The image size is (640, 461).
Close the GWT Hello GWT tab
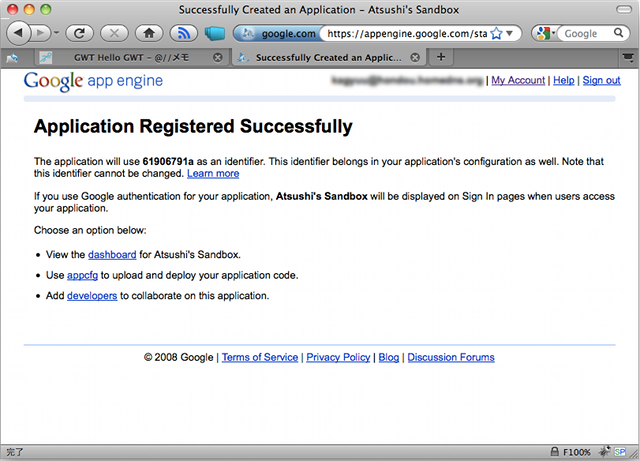pyautogui.click(x=218, y=58)
